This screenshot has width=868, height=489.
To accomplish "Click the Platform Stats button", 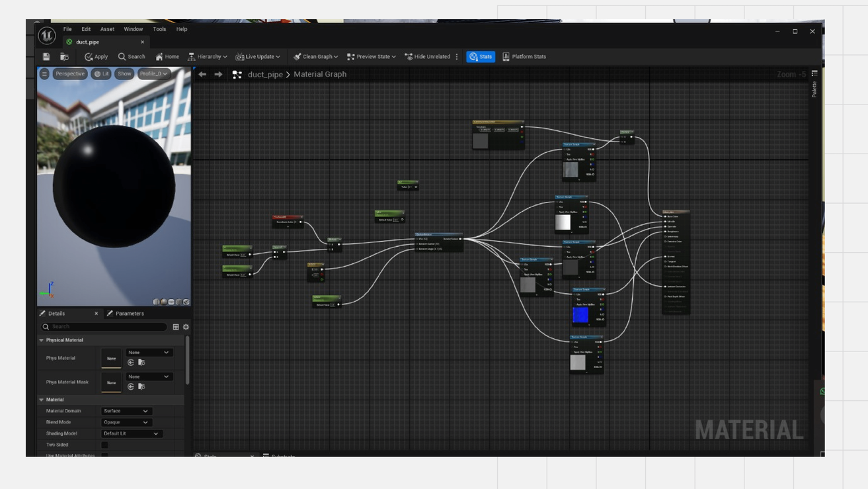I will pyautogui.click(x=524, y=57).
